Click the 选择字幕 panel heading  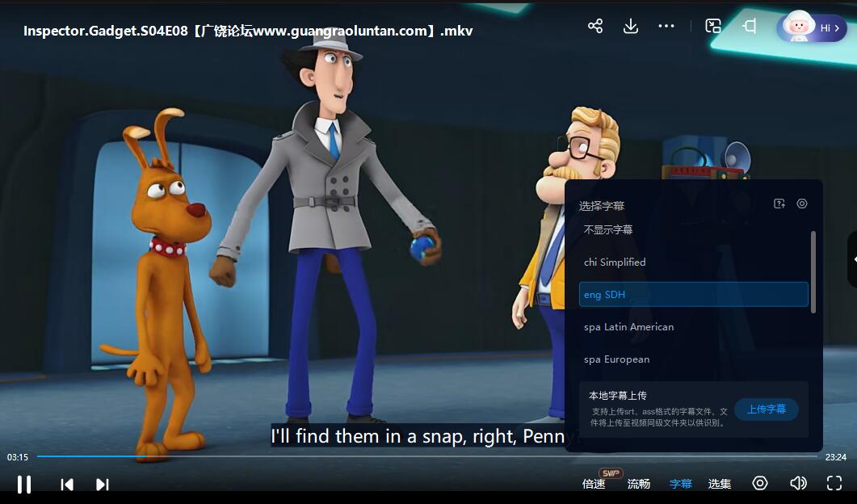pyautogui.click(x=601, y=206)
